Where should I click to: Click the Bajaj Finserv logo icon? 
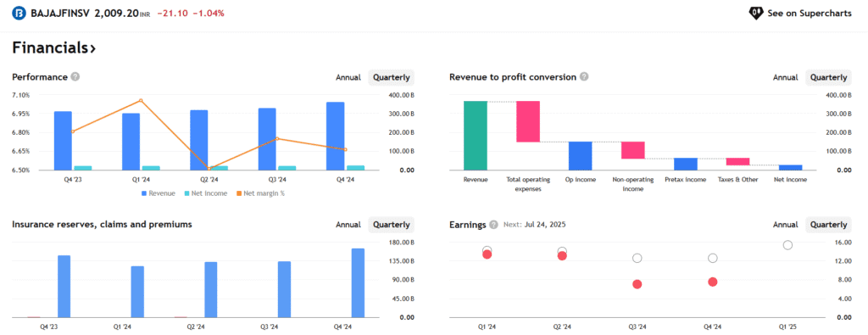(x=19, y=13)
